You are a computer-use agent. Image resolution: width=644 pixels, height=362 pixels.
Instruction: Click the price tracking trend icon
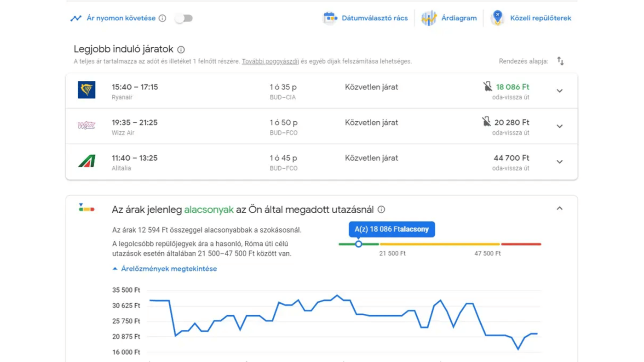tap(76, 18)
